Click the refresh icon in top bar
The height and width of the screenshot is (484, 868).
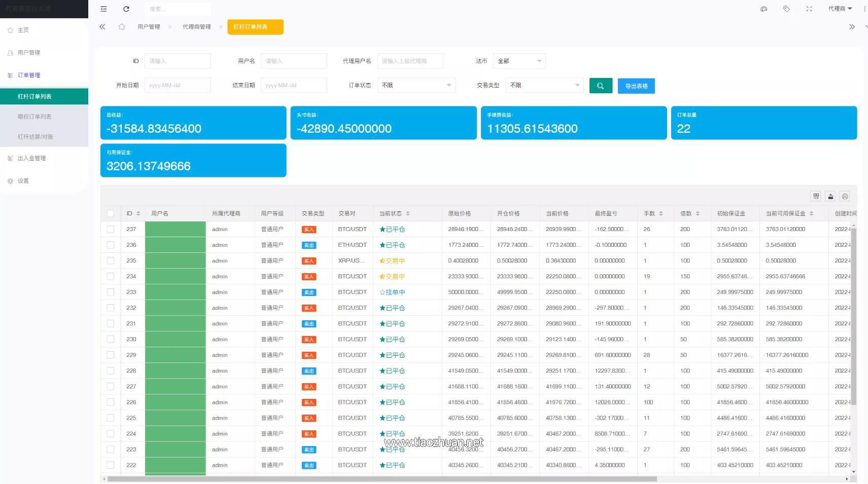[126, 9]
